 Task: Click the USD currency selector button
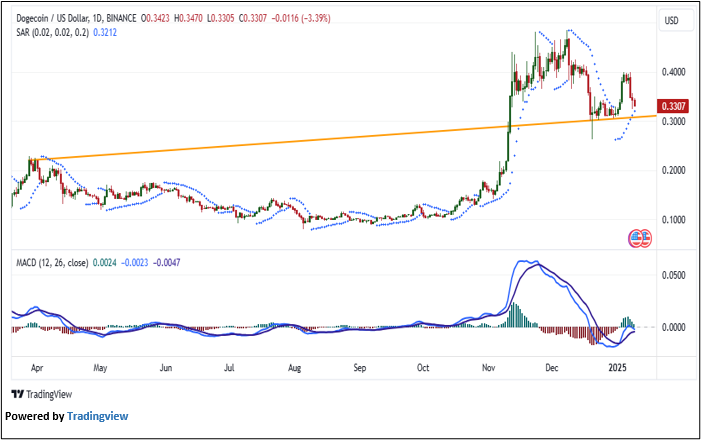pyautogui.click(x=676, y=20)
